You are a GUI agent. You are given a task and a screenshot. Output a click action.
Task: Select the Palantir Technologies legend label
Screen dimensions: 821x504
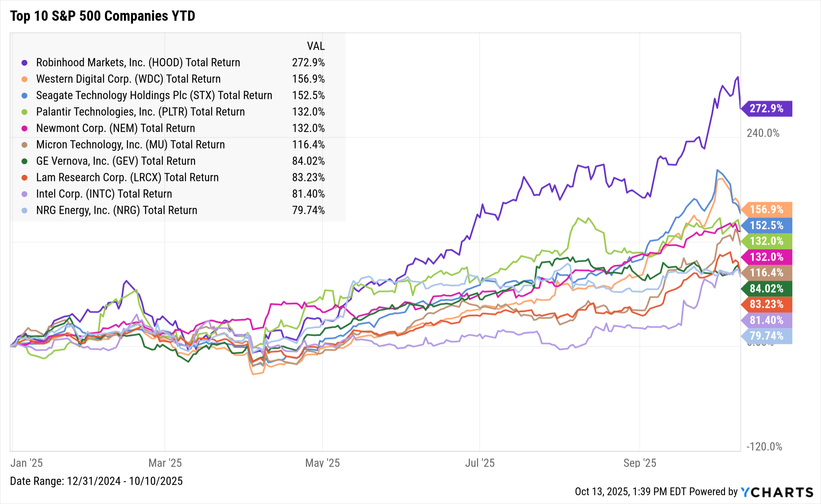[x=140, y=112]
